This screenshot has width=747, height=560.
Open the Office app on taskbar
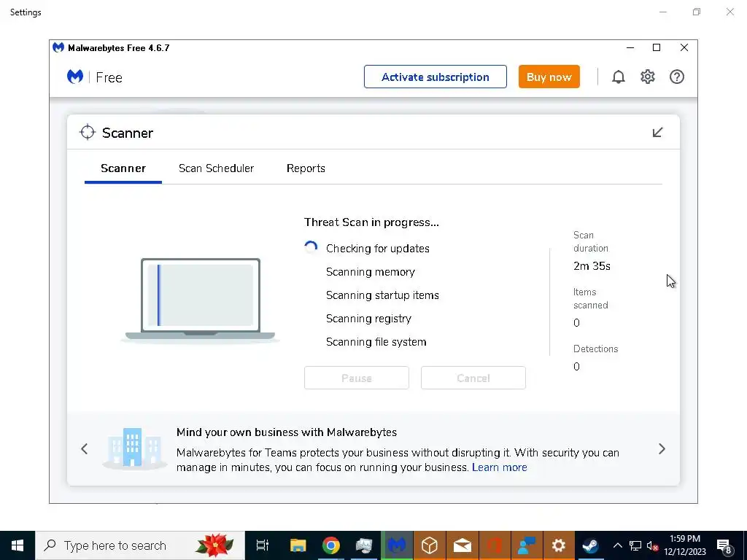494,545
